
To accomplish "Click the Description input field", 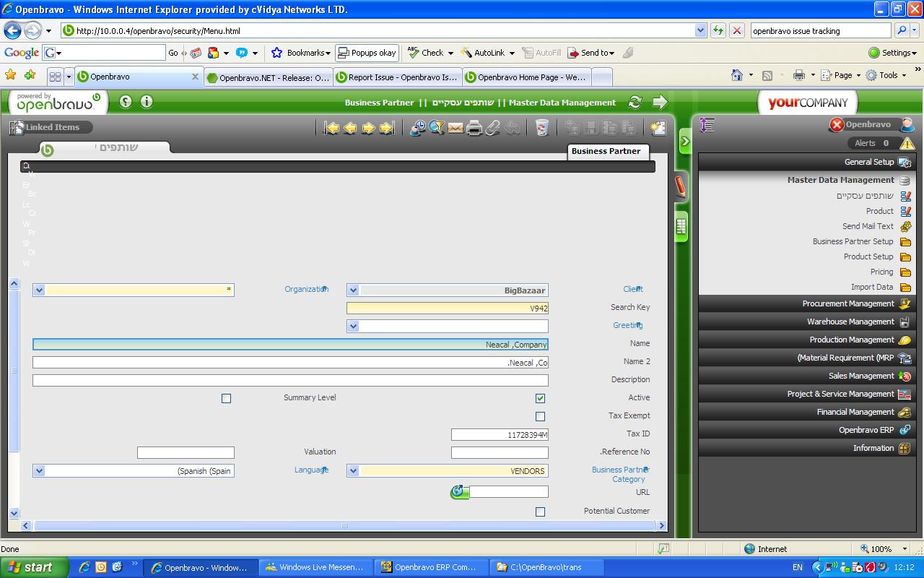I will pos(290,380).
